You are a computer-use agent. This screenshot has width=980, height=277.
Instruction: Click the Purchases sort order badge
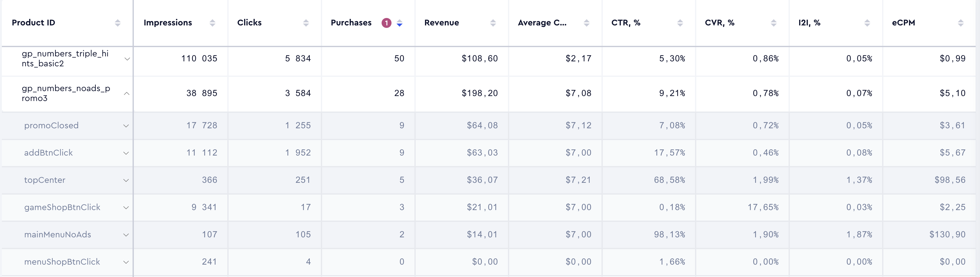click(x=387, y=23)
